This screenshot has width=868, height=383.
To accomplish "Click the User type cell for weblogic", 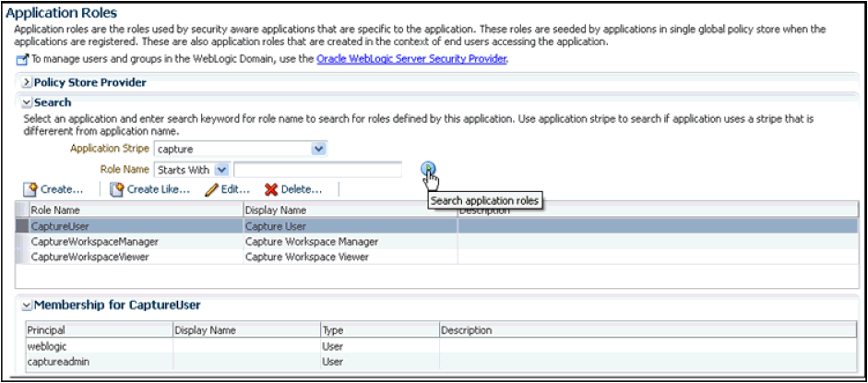I will tap(379, 346).
